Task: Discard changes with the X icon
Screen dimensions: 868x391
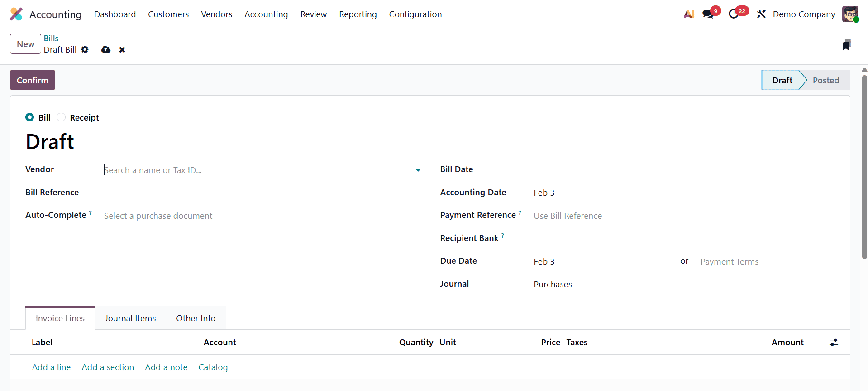Action: [122, 50]
